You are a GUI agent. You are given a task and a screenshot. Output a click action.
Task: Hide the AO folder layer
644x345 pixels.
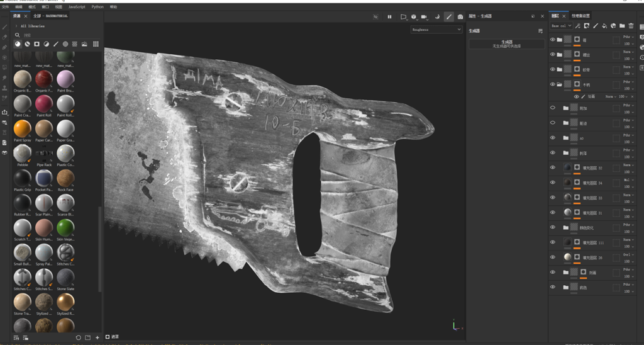[553, 138]
